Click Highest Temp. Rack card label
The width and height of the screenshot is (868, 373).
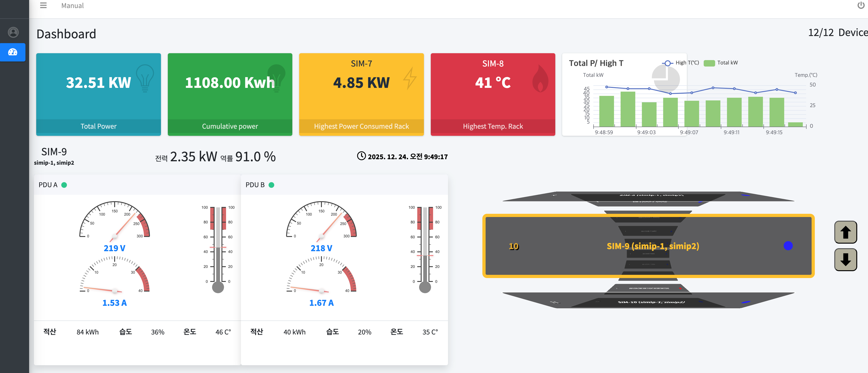(x=493, y=126)
